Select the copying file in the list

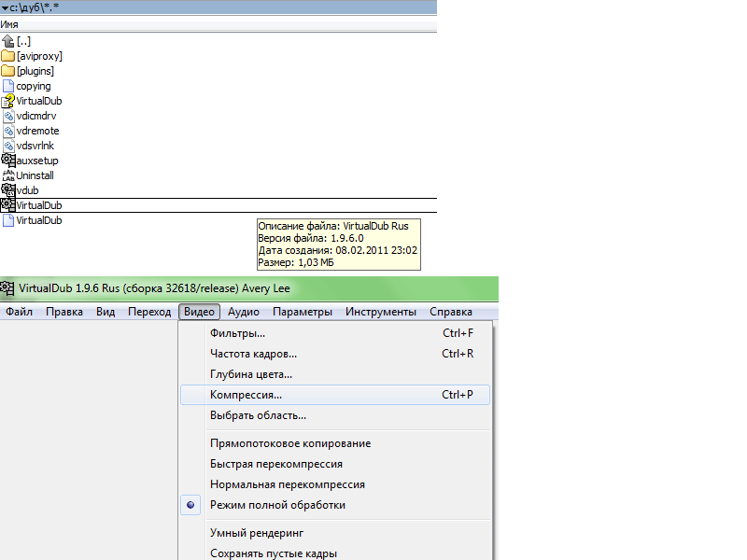pos(34,86)
